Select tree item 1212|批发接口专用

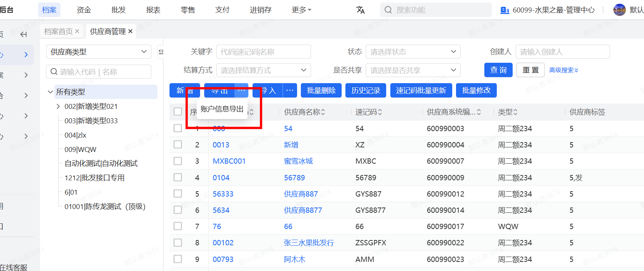click(x=94, y=178)
